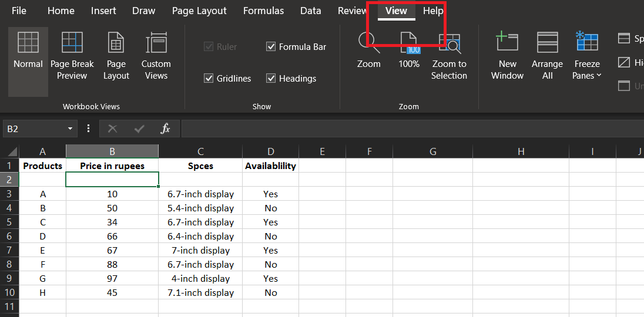Screen dimensions: 644x317
Task: Select row 5 header
Action: tap(9, 222)
